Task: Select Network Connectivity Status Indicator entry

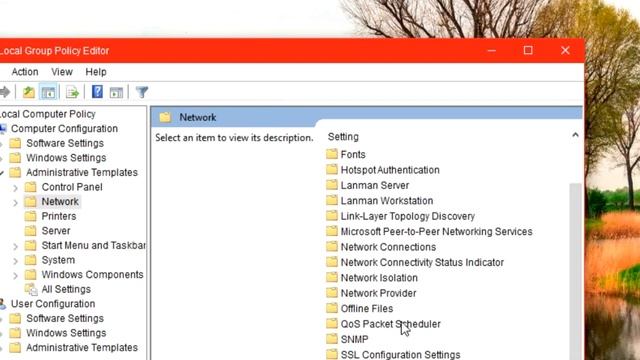Action: (422, 262)
